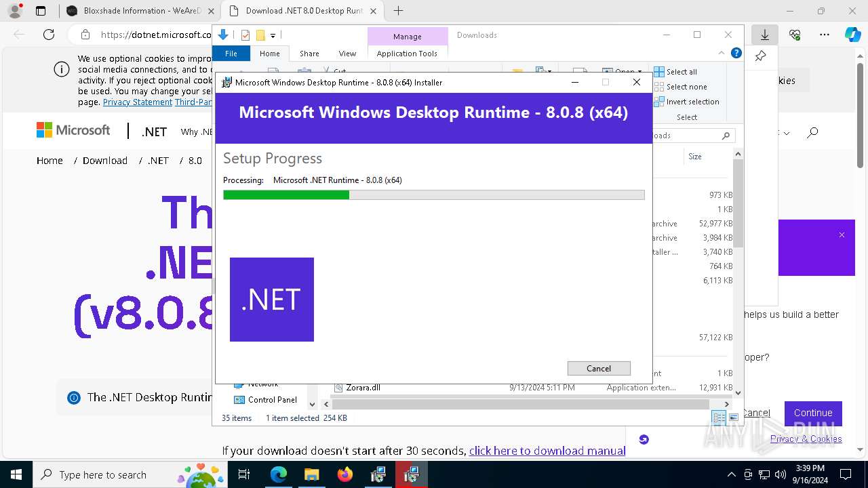Open the Privacy Statement link
Screen dimensions: 868x488
tap(138, 102)
